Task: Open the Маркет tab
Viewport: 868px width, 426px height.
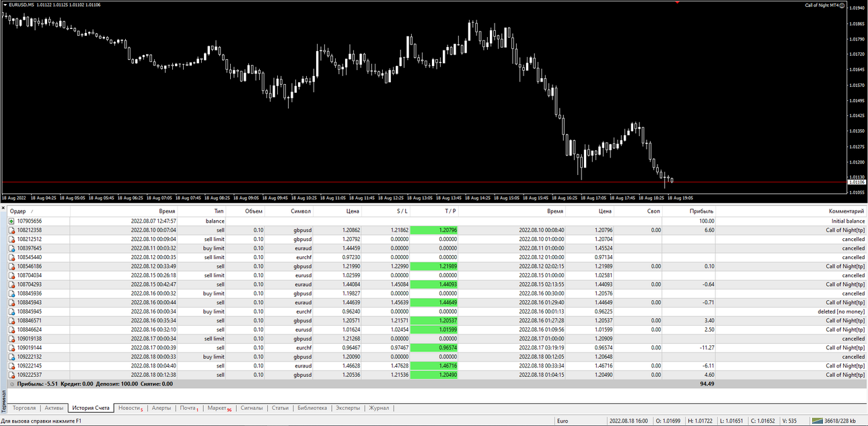Action: 219,408
